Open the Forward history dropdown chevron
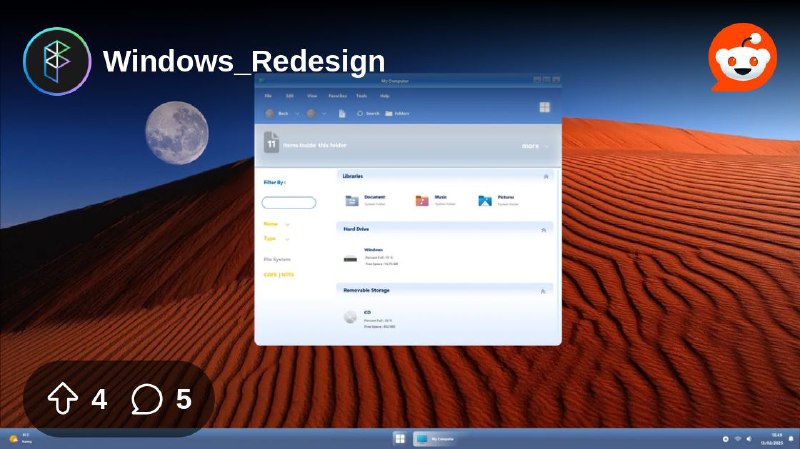Screen dimensions: 800x449 (x=323, y=114)
